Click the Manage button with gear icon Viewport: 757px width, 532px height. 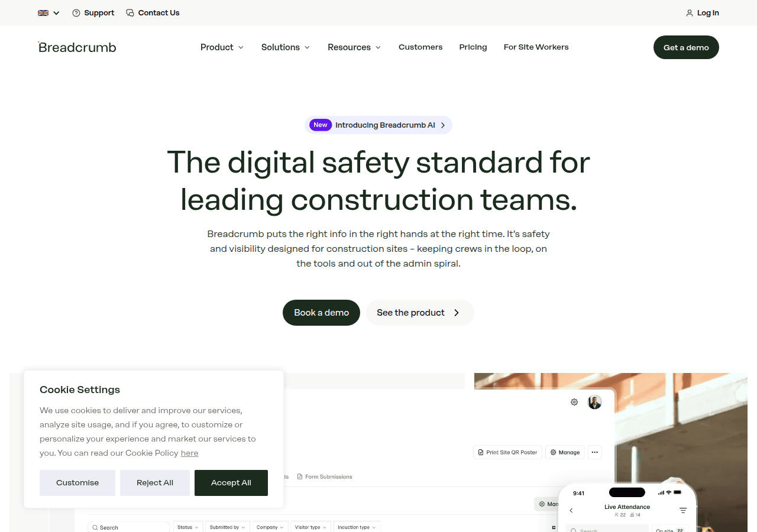565,453
